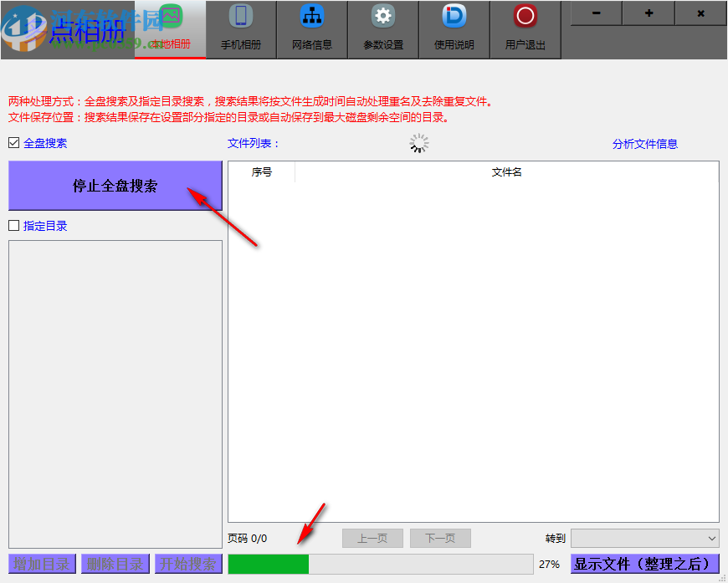Click the 27% progress text
728x583 pixels.
[549, 565]
